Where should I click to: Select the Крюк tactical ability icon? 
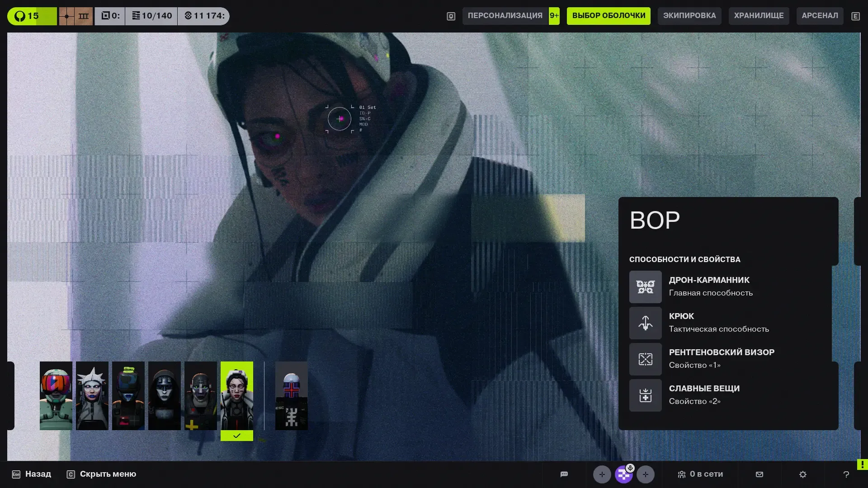click(645, 323)
